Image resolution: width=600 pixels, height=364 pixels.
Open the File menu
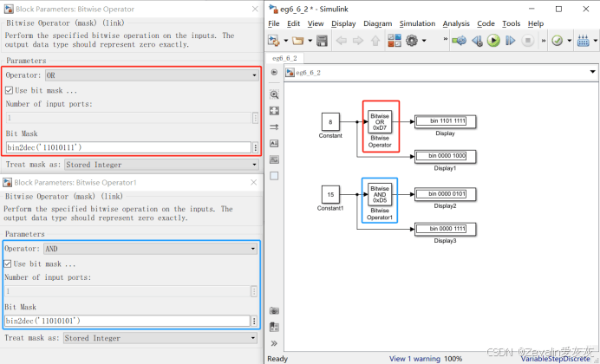point(274,23)
